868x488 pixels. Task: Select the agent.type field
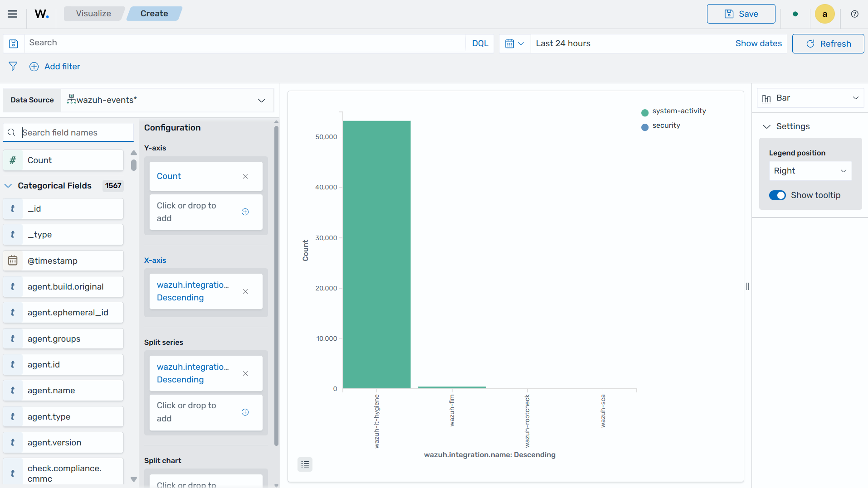(x=63, y=416)
